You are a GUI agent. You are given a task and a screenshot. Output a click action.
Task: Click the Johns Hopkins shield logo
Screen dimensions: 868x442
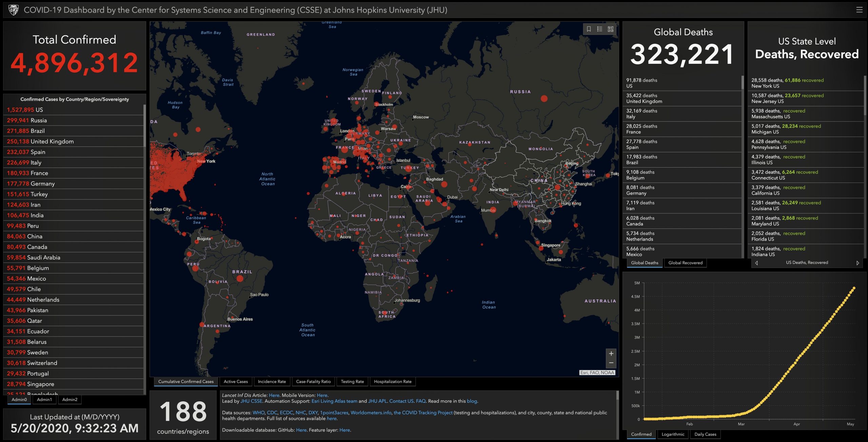point(13,10)
